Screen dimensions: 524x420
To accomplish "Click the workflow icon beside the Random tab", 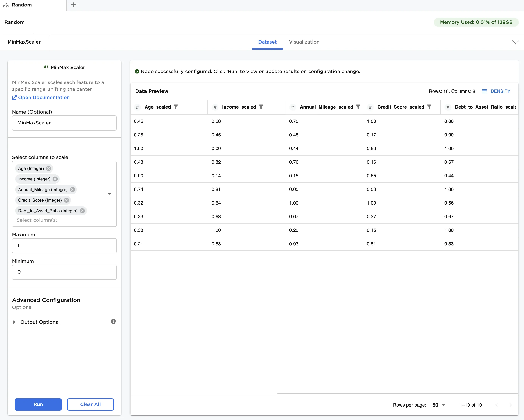I will tap(6, 5).
